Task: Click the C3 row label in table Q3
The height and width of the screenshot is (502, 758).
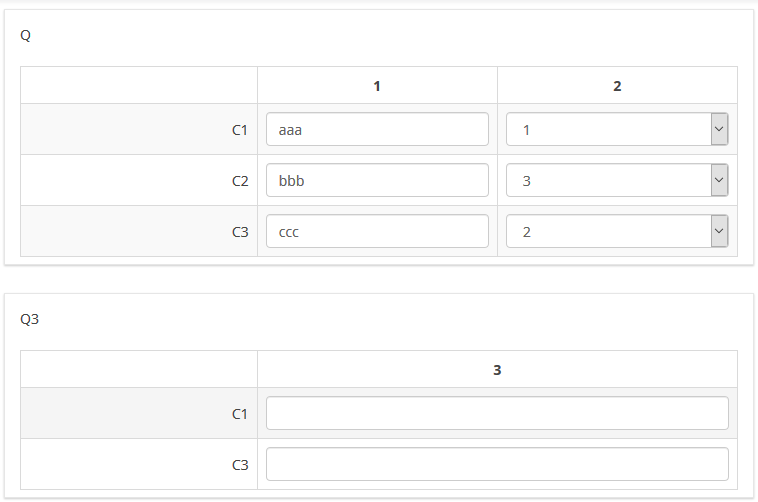Action: pyautogui.click(x=239, y=465)
